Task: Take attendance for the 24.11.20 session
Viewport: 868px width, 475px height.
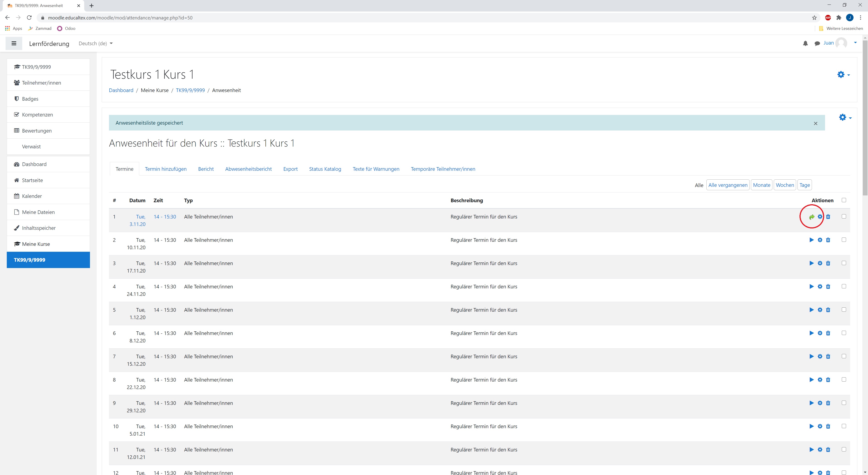Action: tap(811, 286)
